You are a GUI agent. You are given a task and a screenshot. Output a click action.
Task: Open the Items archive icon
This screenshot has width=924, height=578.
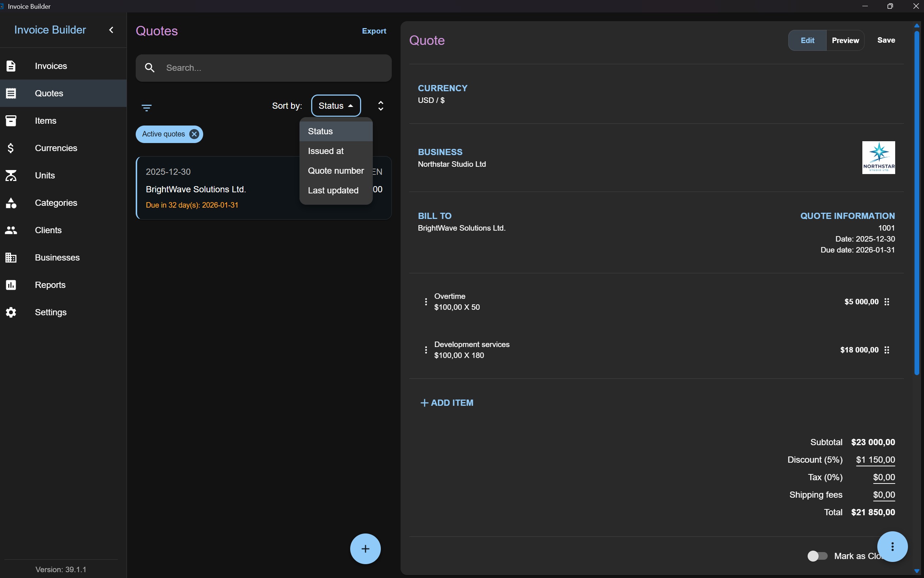pos(11,121)
